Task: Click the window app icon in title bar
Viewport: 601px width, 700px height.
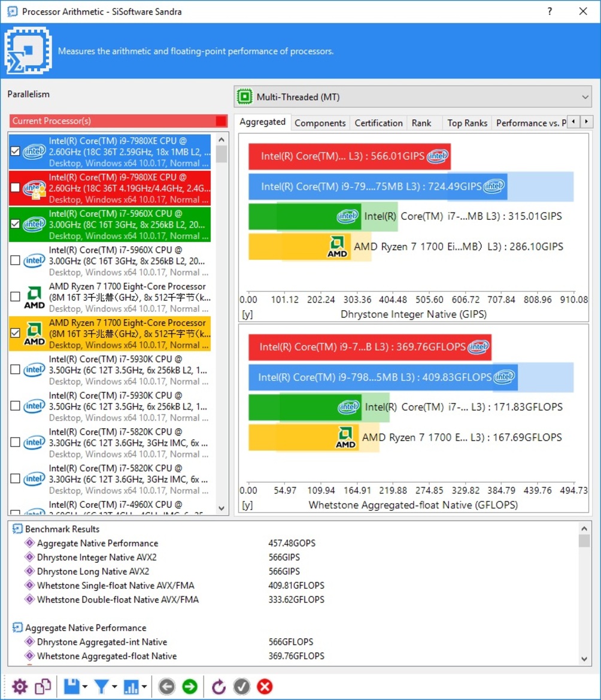Action: click(x=13, y=11)
